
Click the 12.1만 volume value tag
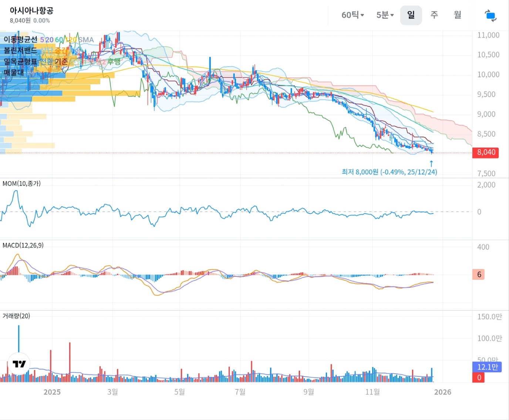(x=487, y=367)
